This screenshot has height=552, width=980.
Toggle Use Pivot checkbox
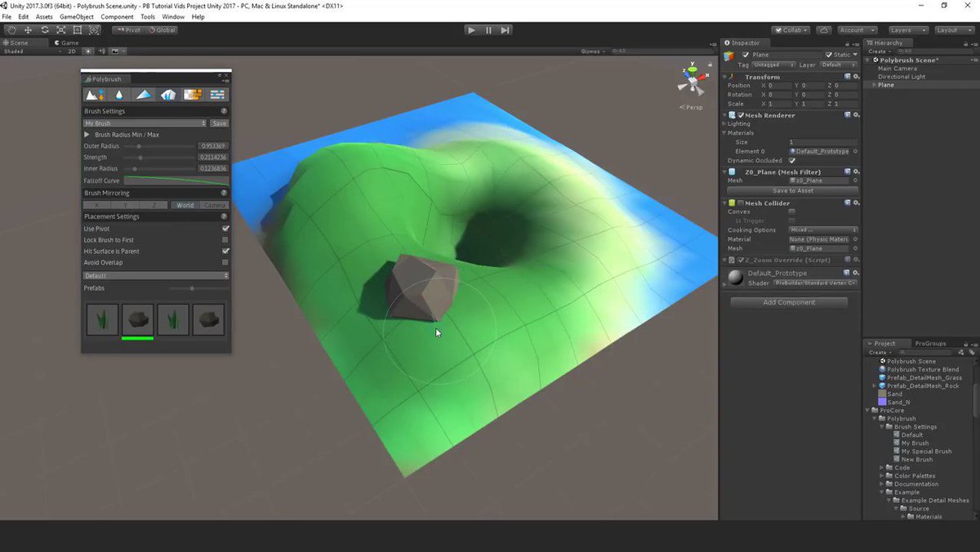click(x=225, y=229)
